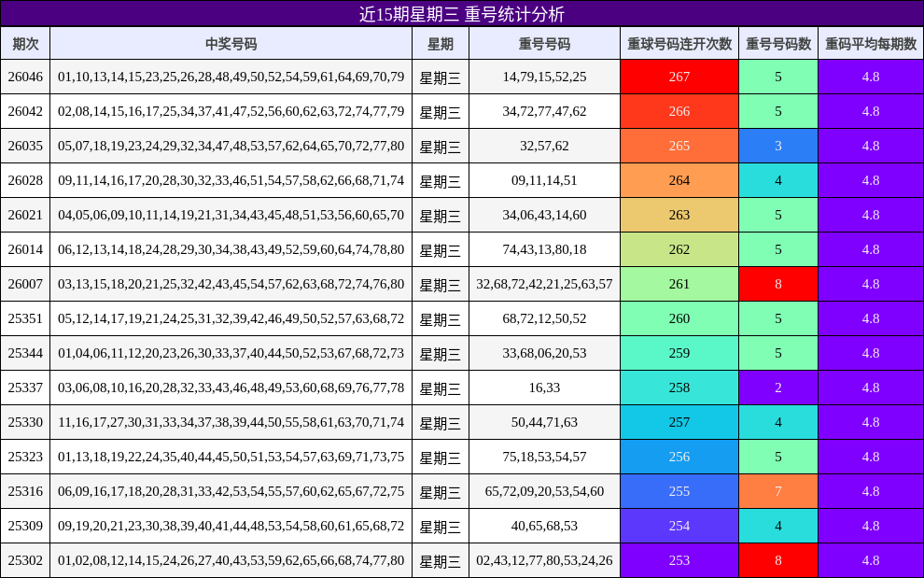This screenshot has height=578, width=924.
Task: Click the red cell showing 8 beside 261
Action: tap(777, 284)
